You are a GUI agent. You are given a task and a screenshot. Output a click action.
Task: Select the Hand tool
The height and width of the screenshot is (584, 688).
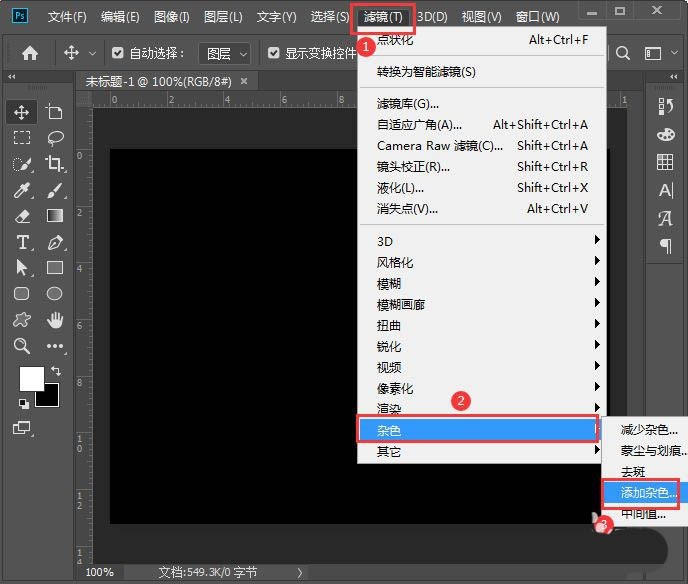(55, 320)
